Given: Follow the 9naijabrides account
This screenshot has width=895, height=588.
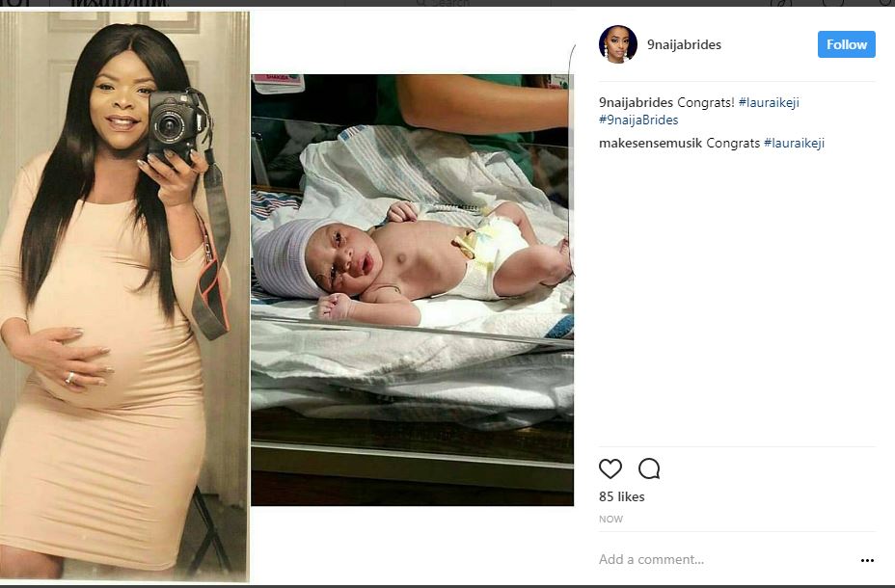Looking at the screenshot, I should (847, 44).
